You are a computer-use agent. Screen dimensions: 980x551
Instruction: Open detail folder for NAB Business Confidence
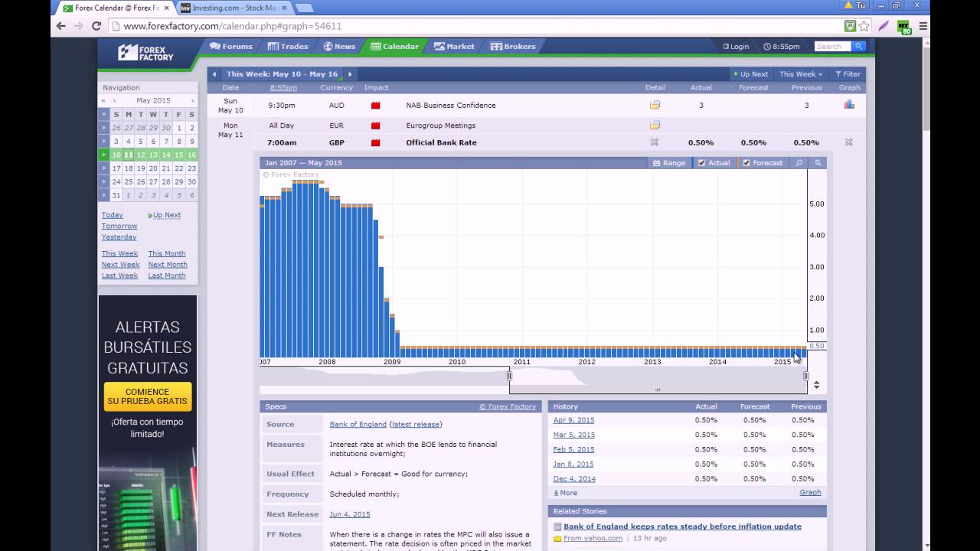pyautogui.click(x=655, y=105)
